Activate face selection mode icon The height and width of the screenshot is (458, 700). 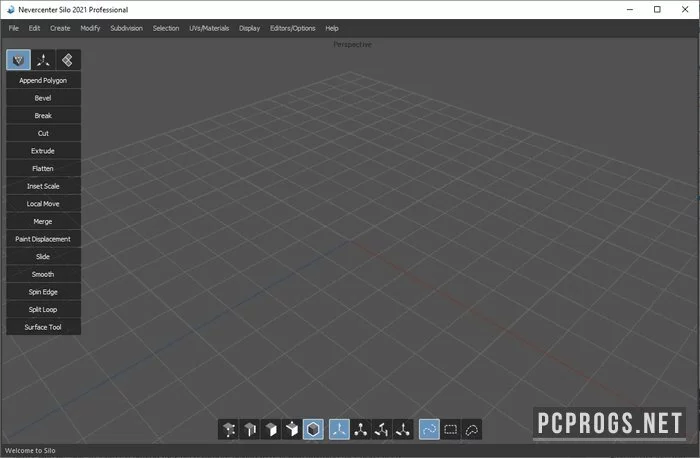pyautogui.click(x=271, y=429)
